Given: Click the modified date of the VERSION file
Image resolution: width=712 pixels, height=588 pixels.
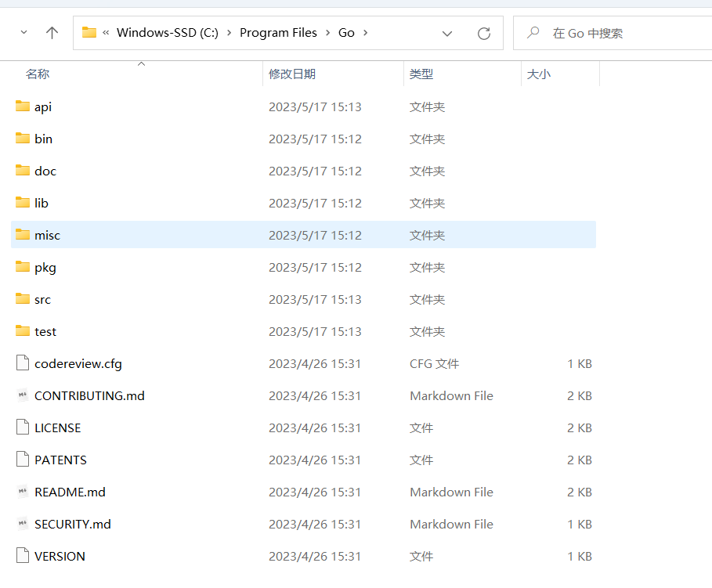Looking at the screenshot, I should tap(315, 557).
